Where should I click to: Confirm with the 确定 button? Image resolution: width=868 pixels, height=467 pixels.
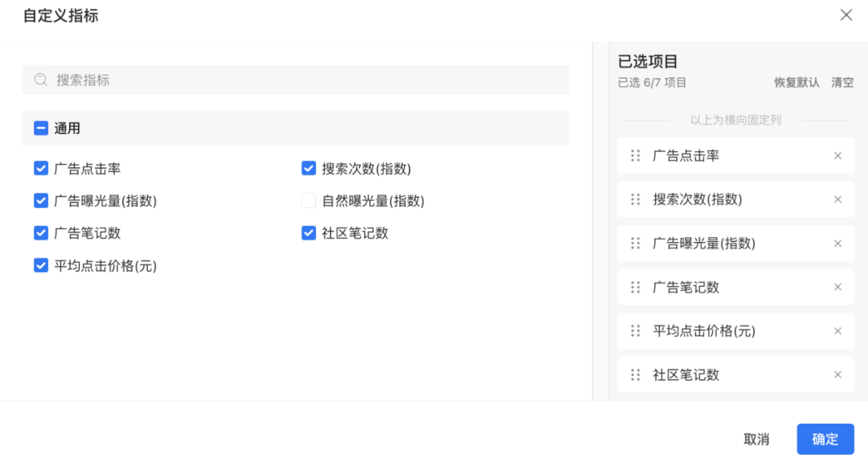[x=825, y=440]
